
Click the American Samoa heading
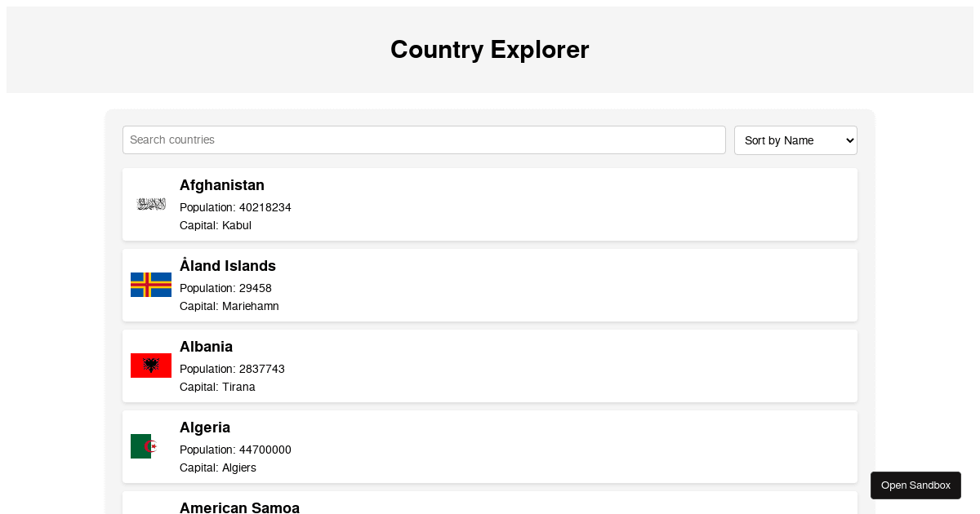tap(239, 507)
